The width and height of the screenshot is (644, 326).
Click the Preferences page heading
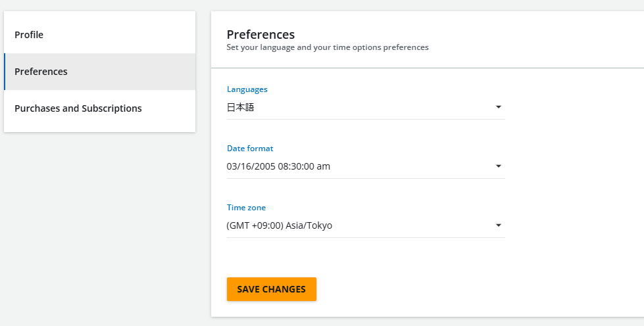click(260, 34)
